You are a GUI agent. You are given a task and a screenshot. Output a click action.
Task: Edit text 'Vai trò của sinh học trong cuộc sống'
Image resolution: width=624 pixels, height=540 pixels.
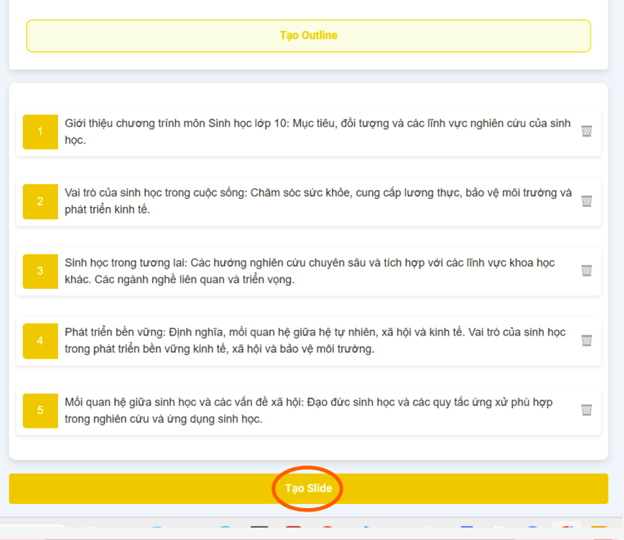pyautogui.click(x=156, y=193)
